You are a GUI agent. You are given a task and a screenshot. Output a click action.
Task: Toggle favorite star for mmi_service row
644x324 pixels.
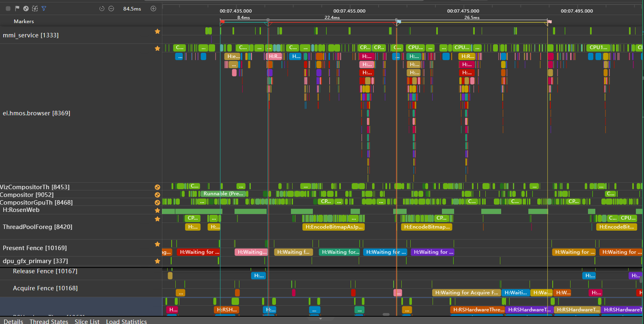(x=157, y=32)
